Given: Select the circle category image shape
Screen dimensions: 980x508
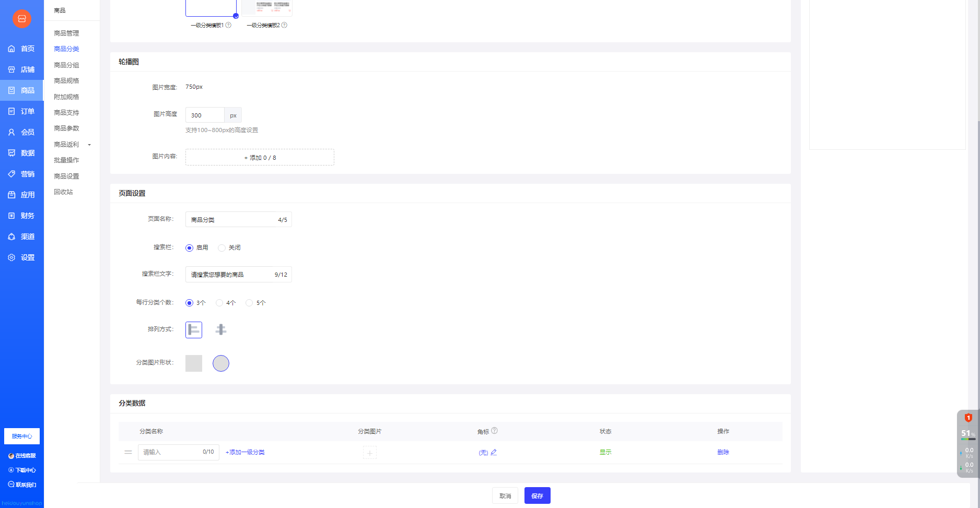Looking at the screenshot, I should (221, 363).
